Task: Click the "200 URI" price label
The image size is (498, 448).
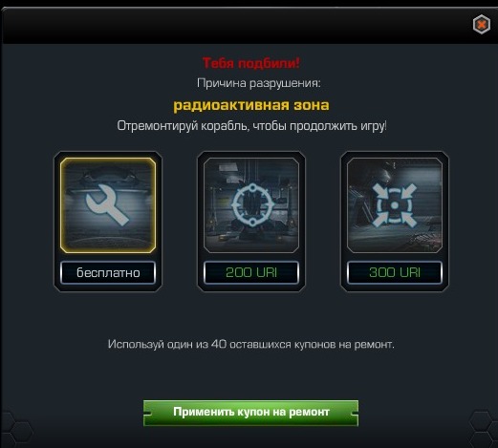Action: [x=251, y=272]
